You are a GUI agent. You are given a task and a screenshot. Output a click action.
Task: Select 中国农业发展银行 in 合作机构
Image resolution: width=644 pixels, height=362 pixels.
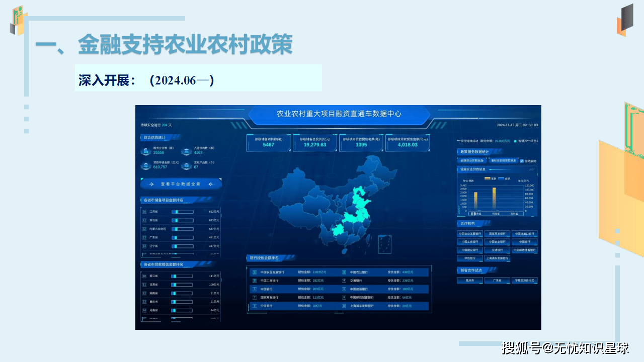(470, 234)
